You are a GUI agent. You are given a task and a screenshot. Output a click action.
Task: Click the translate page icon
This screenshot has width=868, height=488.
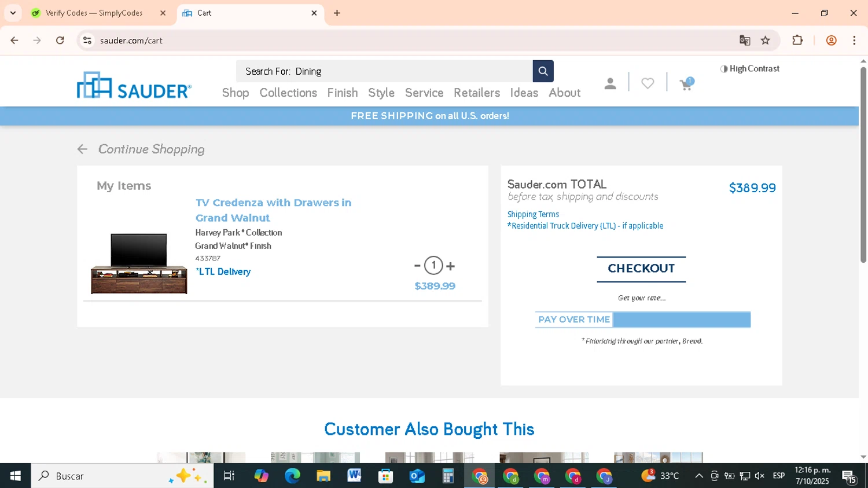coord(745,41)
